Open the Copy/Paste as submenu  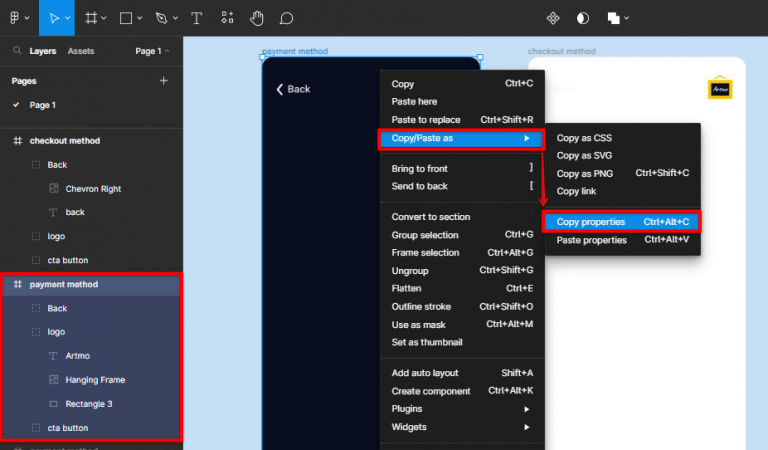[x=461, y=139]
